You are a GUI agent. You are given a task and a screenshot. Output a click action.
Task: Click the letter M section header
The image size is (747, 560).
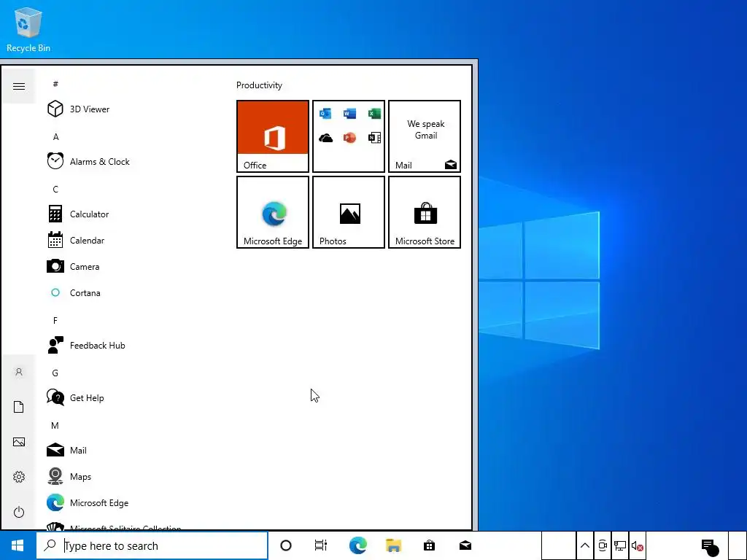55,425
